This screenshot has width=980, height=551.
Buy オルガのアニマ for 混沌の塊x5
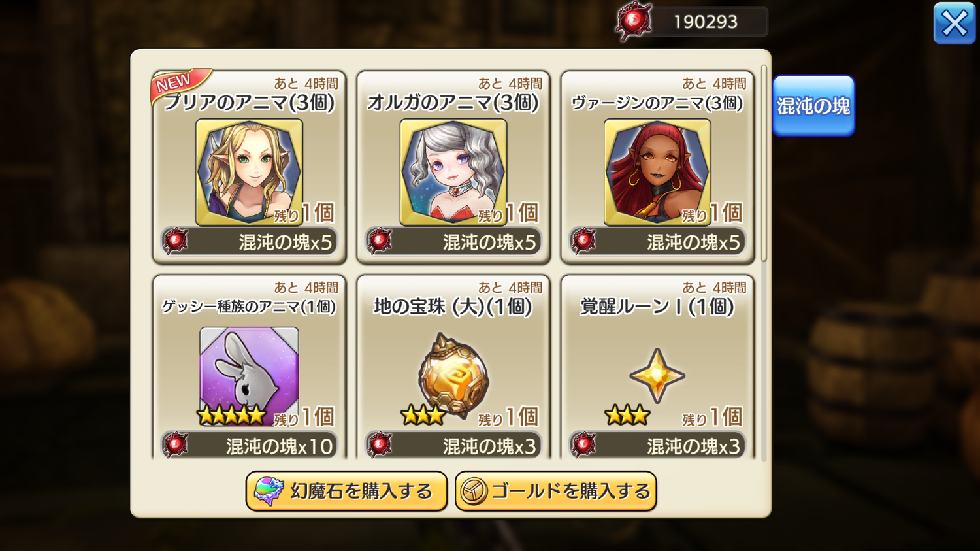tap(453, 242)
